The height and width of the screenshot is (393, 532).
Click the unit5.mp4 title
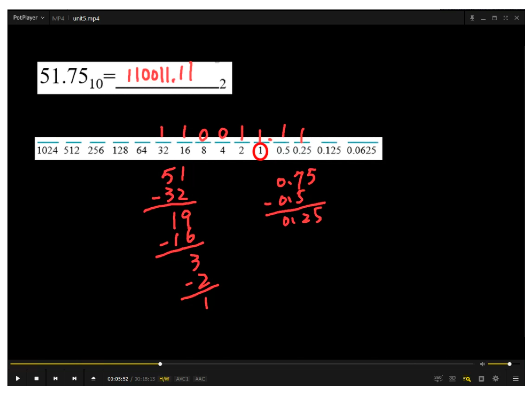[x=86, y=18]
